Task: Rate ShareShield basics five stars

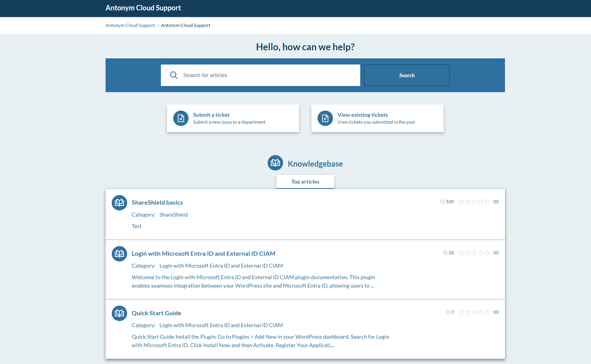Action: click(x=487, y=202)
